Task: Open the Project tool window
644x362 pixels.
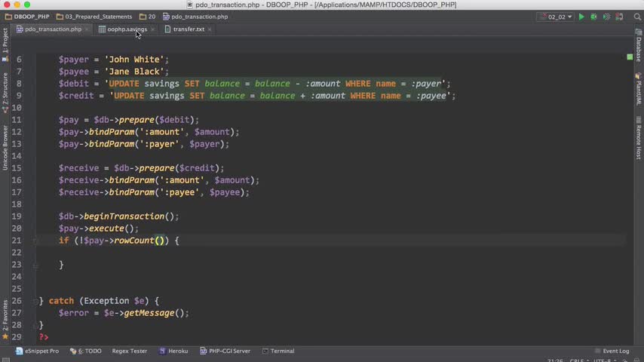Action: tap(5, 44)
